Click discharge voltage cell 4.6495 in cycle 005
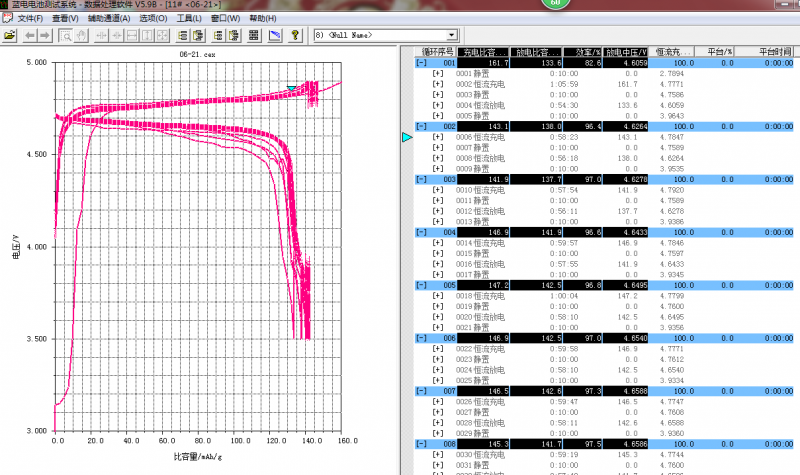Viewport: 800px width, 475px height. pyautogui.click(x=626, y=285)
